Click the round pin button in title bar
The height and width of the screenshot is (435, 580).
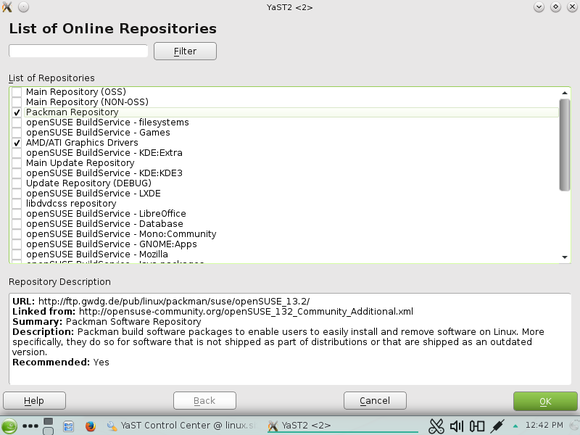(x=23, y=7)
